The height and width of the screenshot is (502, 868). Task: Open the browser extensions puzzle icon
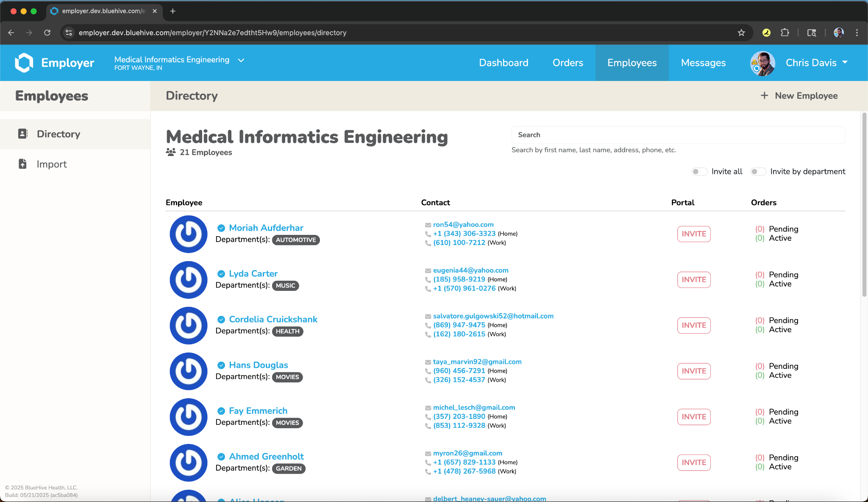[x=785, y=33]
